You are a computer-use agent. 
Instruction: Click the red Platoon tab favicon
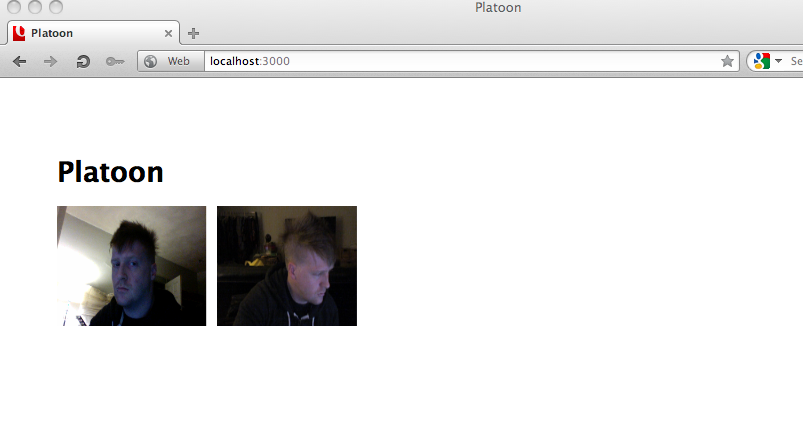(x=19, y=33)
